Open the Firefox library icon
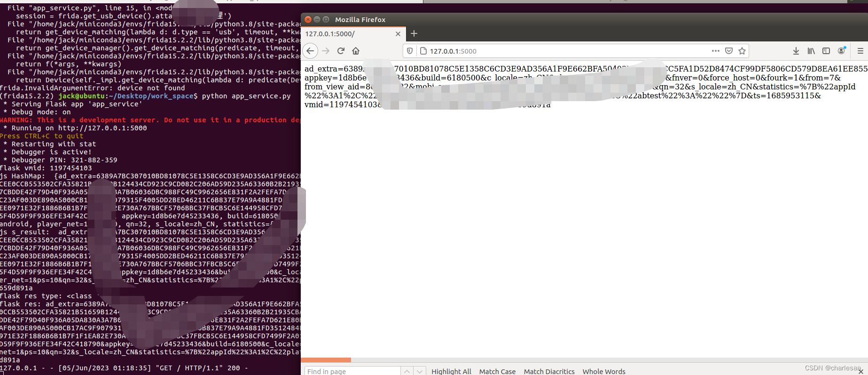This screenshot has width=868, height=375. pos(811,51)
